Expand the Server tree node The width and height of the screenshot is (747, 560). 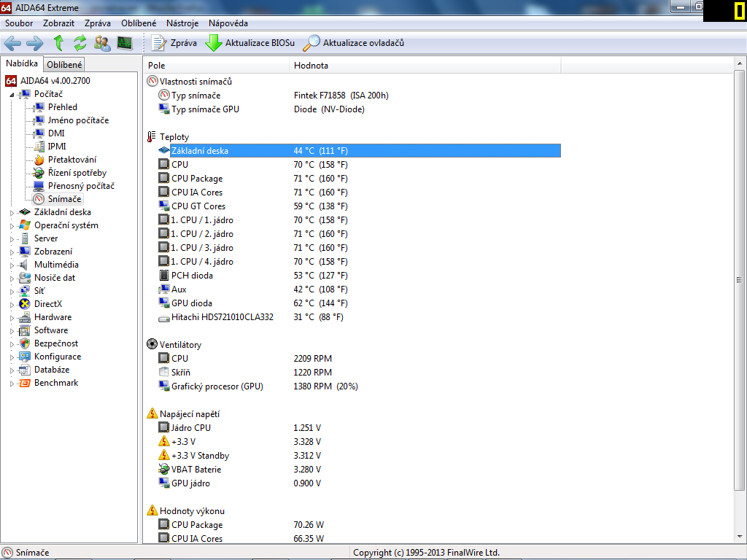[x=12, y=239]
